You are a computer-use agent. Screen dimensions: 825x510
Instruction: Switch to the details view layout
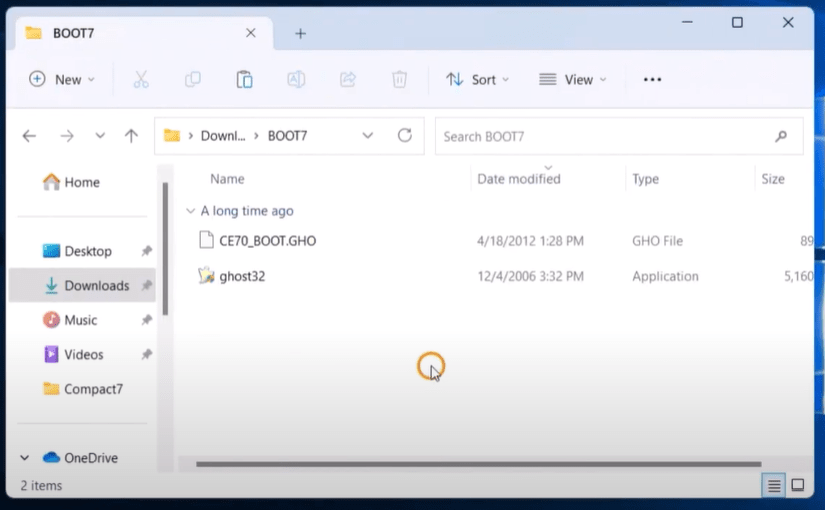[773, 486]
